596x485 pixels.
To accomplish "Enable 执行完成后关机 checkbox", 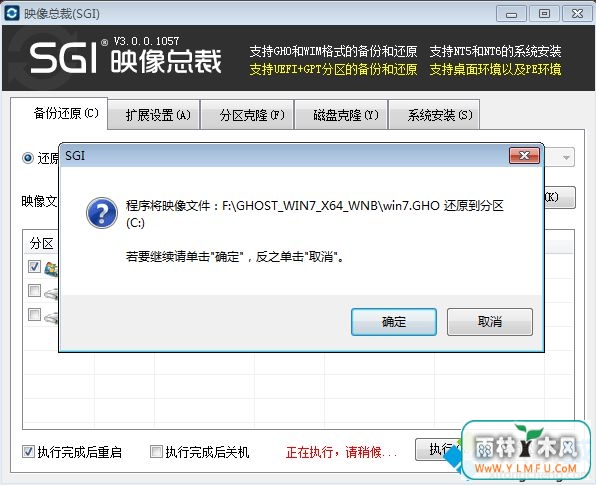I will point(156,452).
